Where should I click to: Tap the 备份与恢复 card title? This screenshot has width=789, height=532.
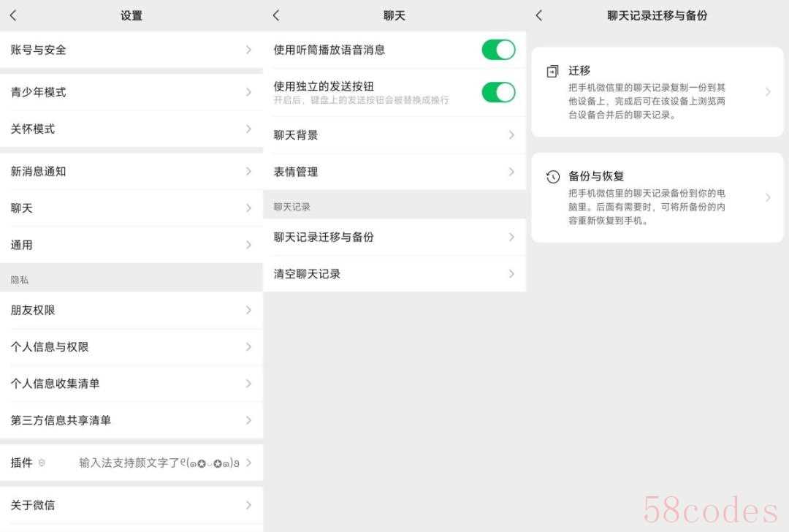point(596,176)
